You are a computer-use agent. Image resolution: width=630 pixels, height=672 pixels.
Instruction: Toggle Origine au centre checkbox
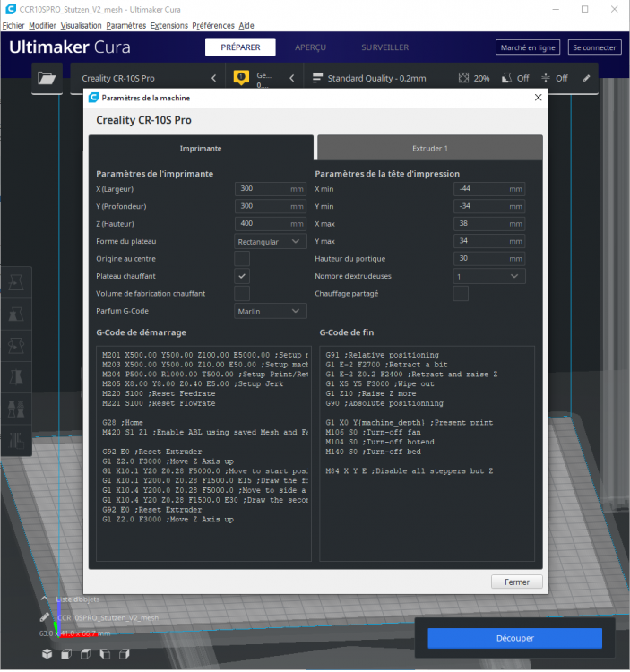pos(242,259)
